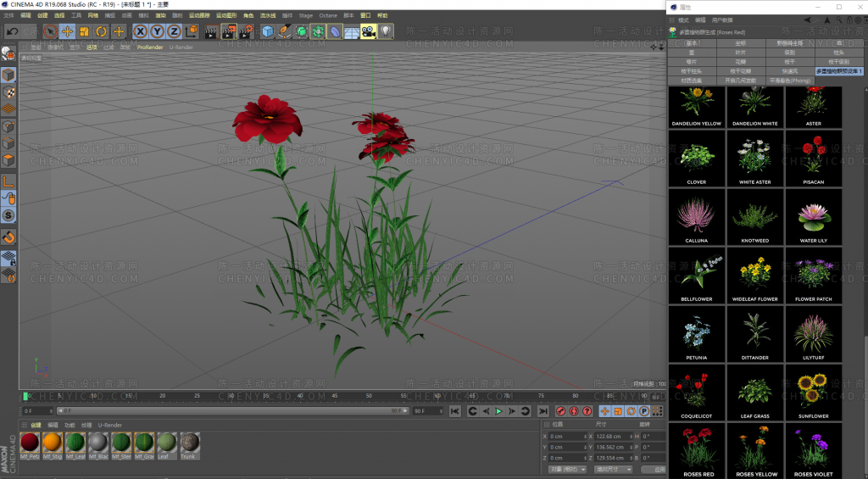Viewport: 868px width, 479px height.
Task: Click the light bulb icon in the toolbar
Action: 386,31
